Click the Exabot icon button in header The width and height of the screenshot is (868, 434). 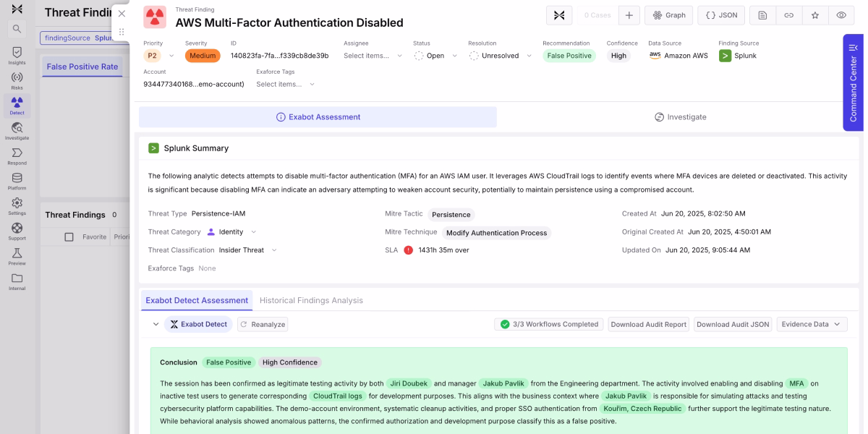point(558,15)
